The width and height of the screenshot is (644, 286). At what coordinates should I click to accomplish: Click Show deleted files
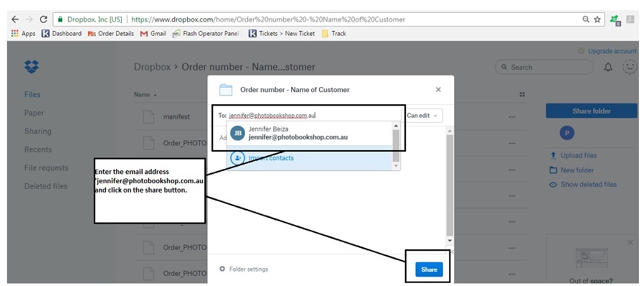point(583,184)
